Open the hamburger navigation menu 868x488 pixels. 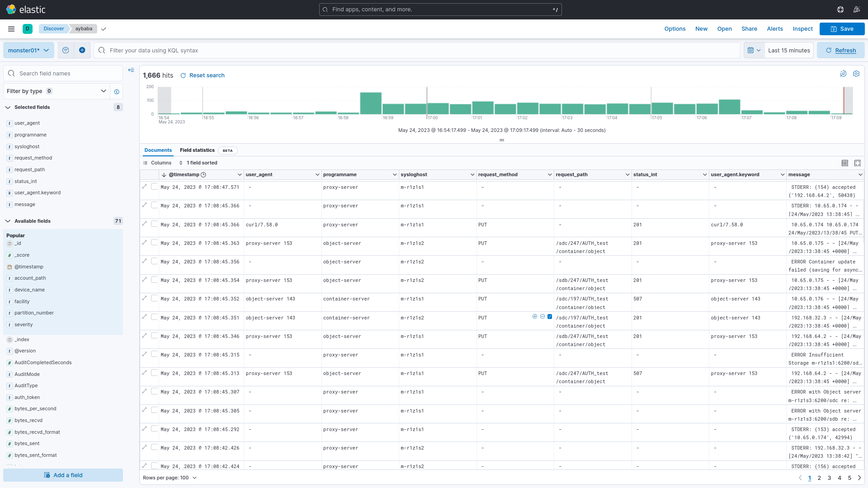(x=11, y=29)
